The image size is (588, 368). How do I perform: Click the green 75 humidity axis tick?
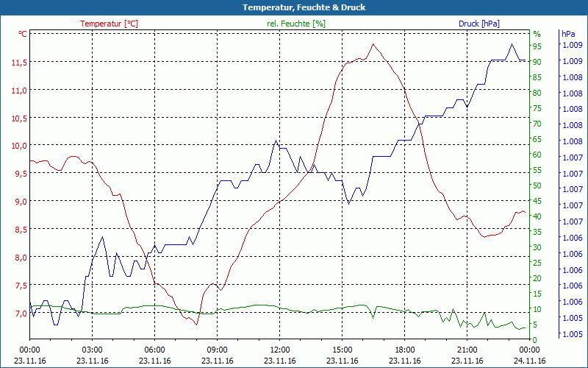point(537,108)
